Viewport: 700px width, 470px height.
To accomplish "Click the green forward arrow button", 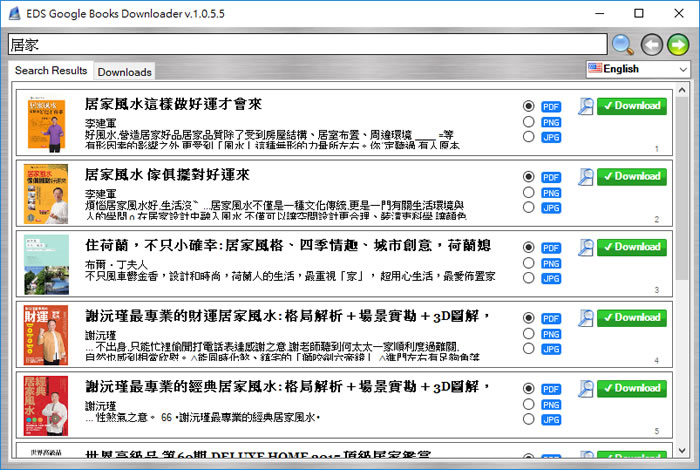I will pos(678,45).
